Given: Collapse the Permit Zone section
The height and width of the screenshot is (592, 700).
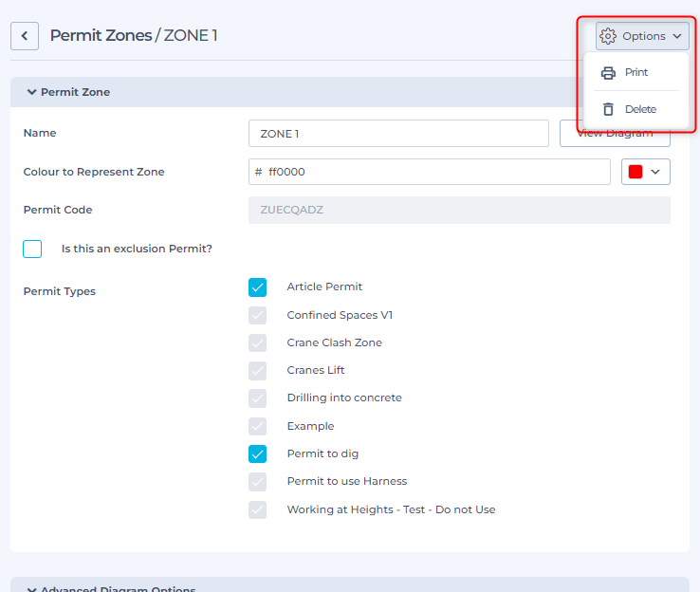Looking at the screenshot, I should pyautogui.click(x=32, y=92).
